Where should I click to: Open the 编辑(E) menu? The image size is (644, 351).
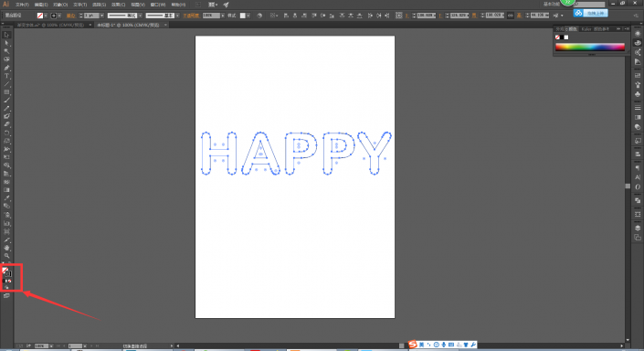[41, 5]
